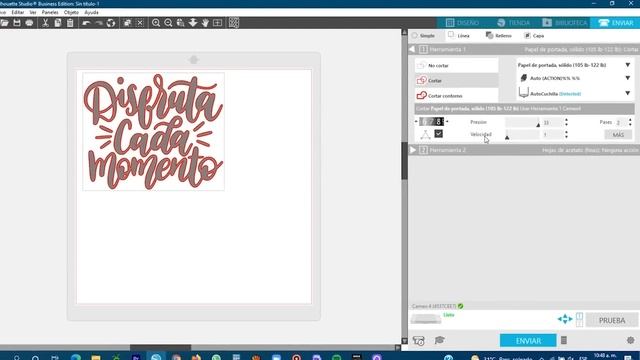Open the tutorials graduation cap icon
The height and width of the screenshot is (360, 640).
(x=439, y=340)
